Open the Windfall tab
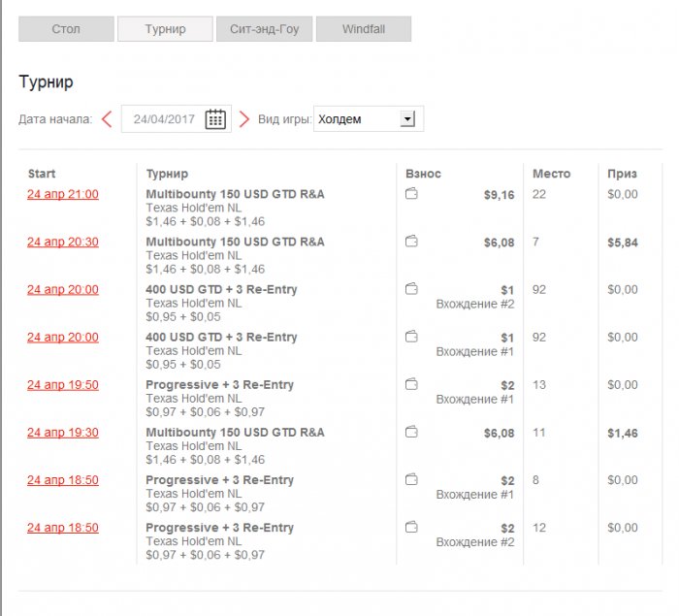The width and height of the screenshot is (679, 616). tap(364, 29)
